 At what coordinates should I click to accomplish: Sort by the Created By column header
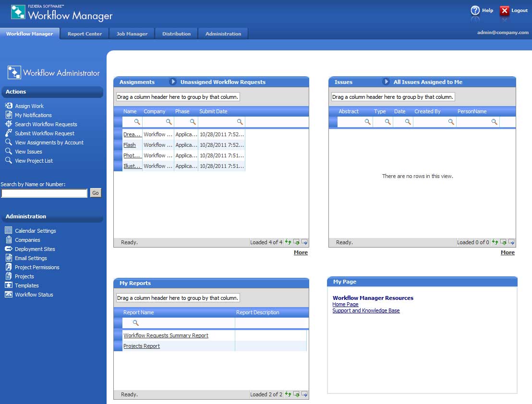427,111
